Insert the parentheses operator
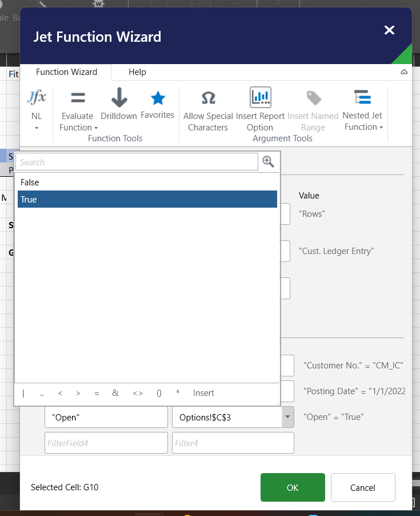The height and width of the screenshot is (516, 420). 159,393
